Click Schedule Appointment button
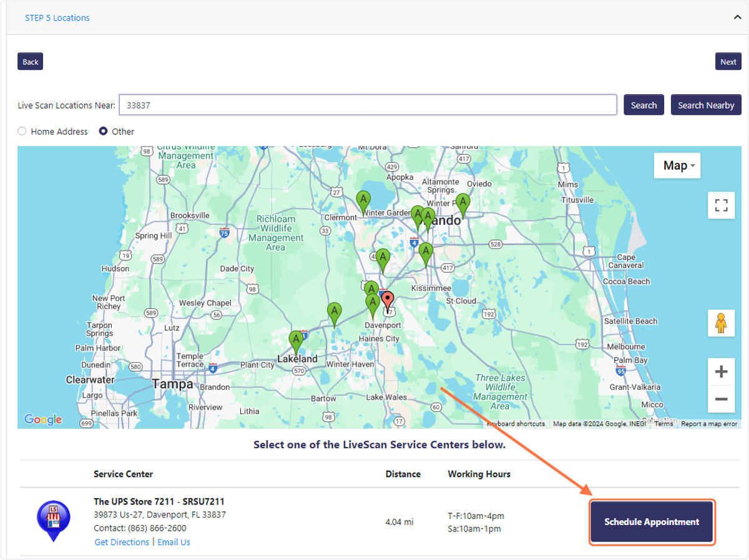 (652, 522)
